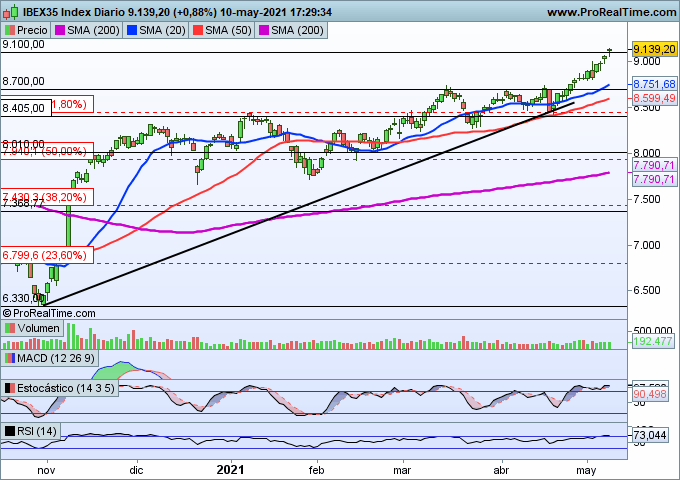Click the 9.139,20 current price tag
Screen dimensions: 680x480
click(654, 49)
